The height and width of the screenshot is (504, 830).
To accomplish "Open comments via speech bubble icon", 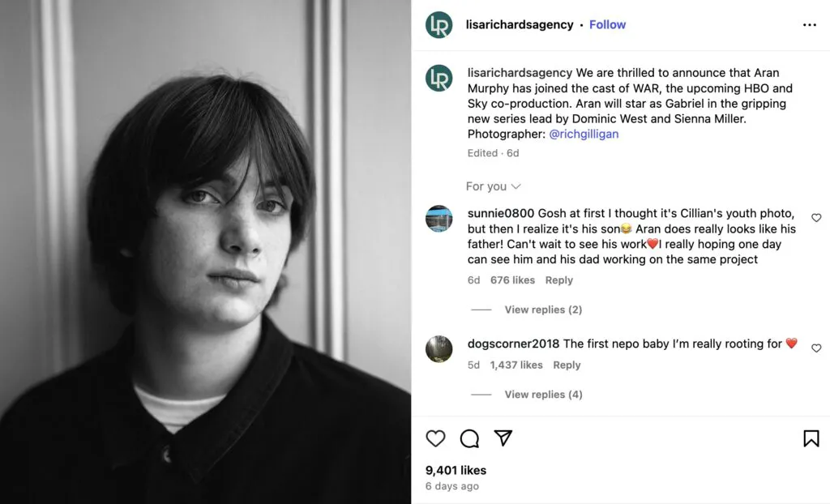I will (x=469, y=438).
